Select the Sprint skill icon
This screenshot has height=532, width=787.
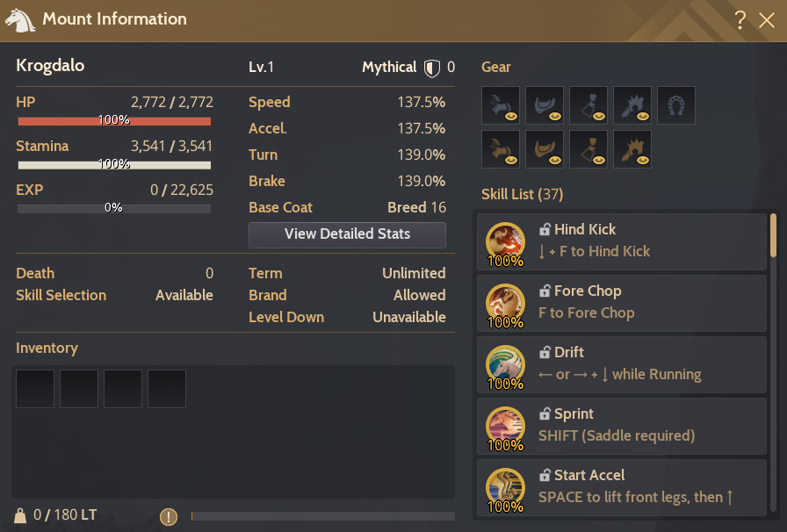(505, 428)
